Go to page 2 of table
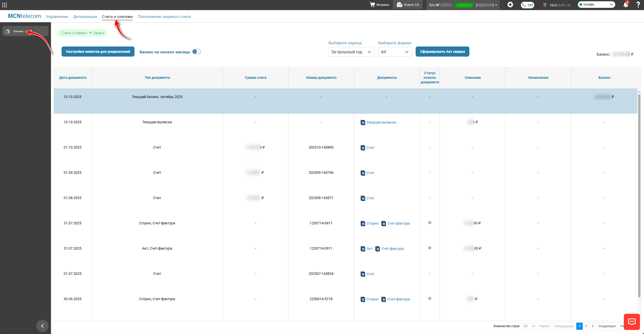The height and width of the screenshot is (334, 644). click(x=586, y=326)
